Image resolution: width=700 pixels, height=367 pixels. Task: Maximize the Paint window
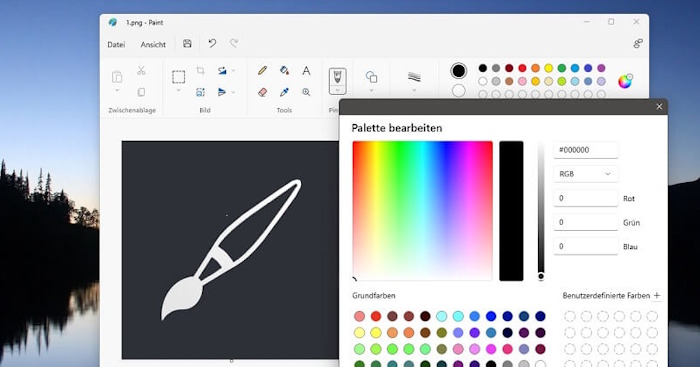pyautogui.click(x=611, y=21)
